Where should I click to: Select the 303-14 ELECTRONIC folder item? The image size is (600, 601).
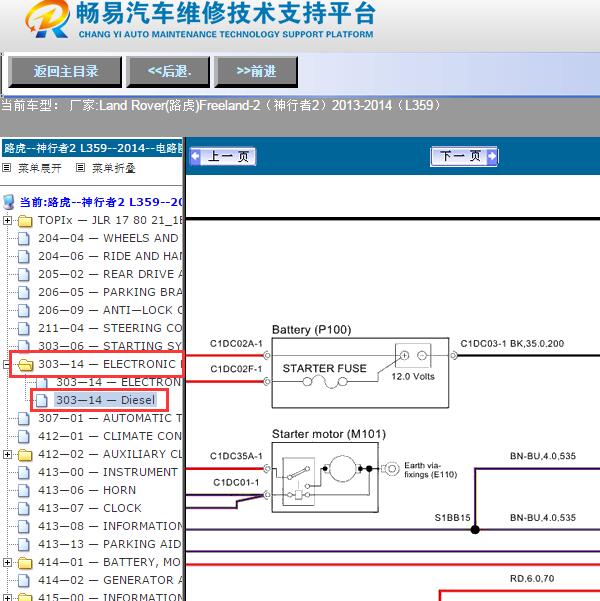[x=110, y=364]
